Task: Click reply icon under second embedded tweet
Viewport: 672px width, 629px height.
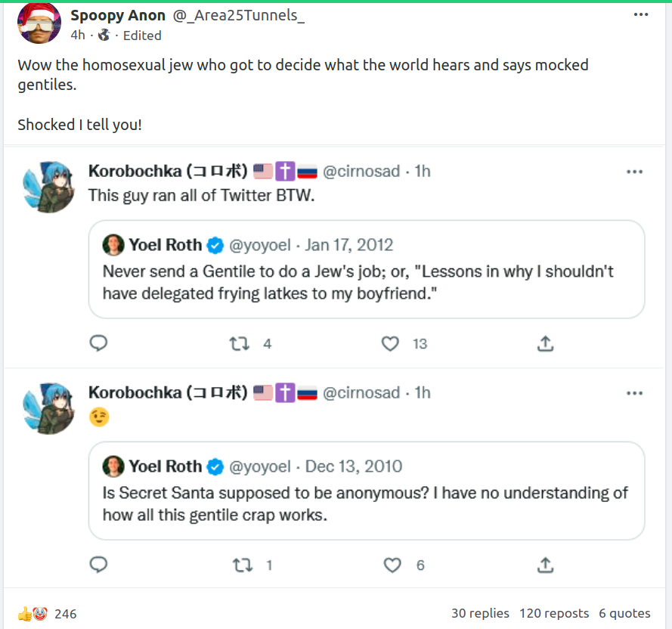Action: coord(98,565)
